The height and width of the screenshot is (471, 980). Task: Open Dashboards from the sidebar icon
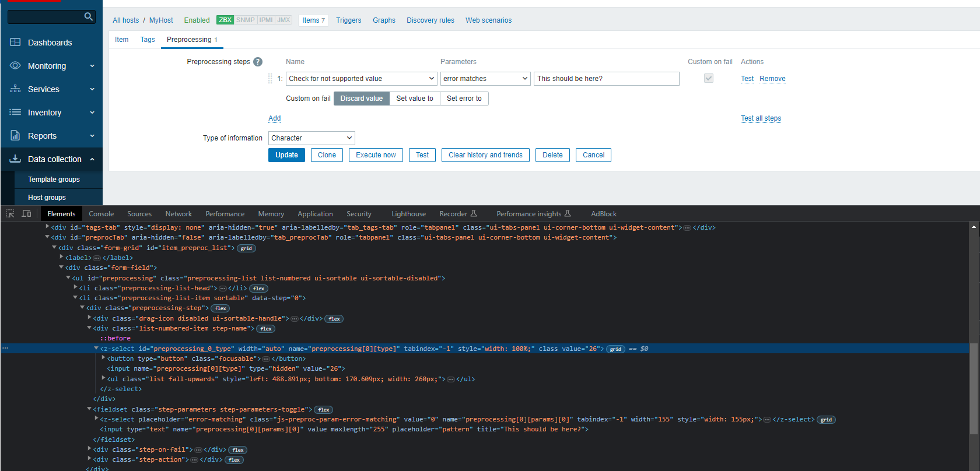(15, 42)
